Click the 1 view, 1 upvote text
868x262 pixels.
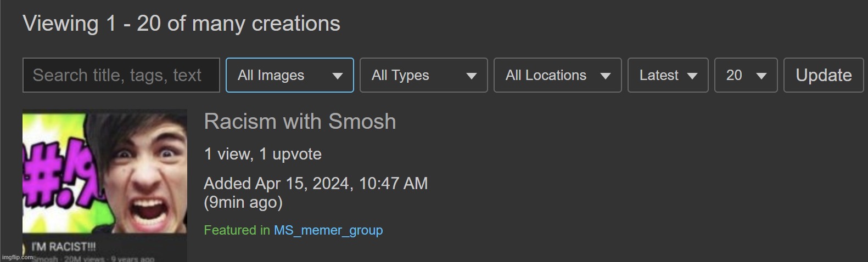coord(262,154)
